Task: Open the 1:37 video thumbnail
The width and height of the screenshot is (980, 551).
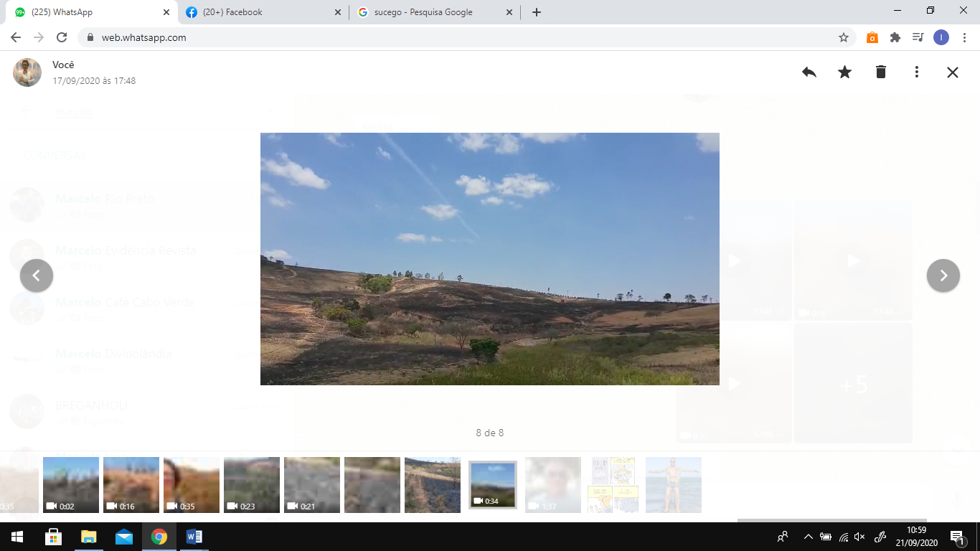Action: (553, 485)
